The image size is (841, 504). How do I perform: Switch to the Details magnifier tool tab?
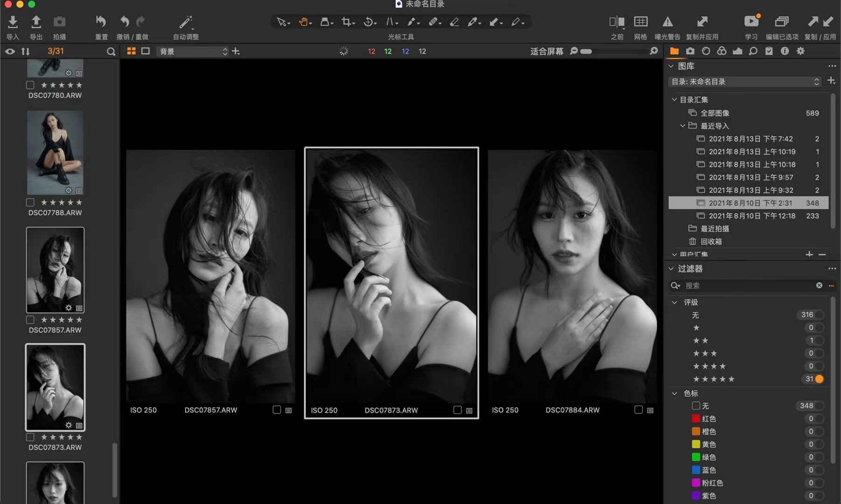pos(753,51)
